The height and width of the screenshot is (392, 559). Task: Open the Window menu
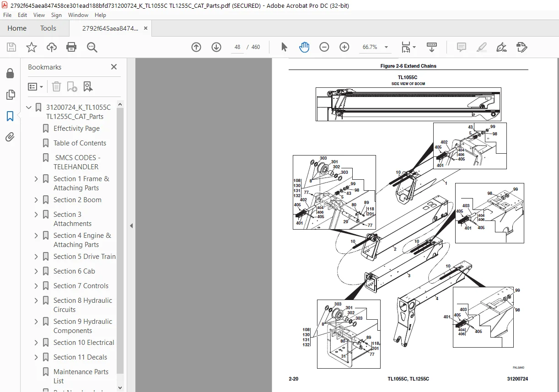pyautogui.click(x=78, y=15)
